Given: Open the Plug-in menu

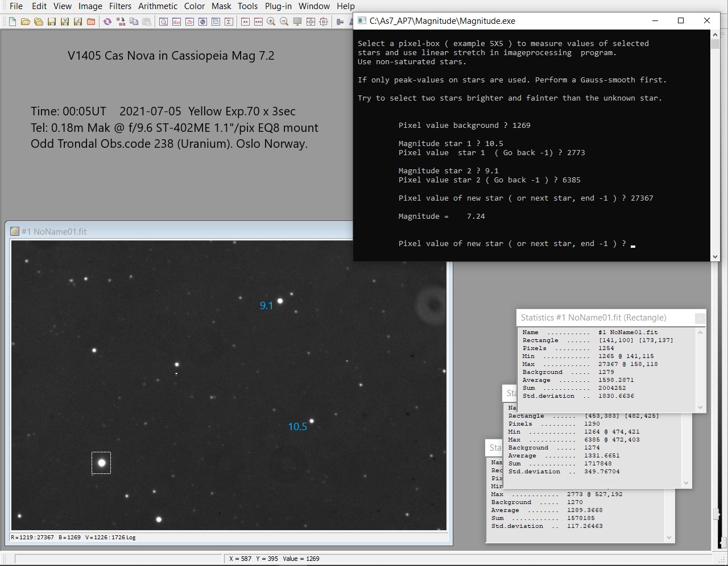Looking at the screenshot, I should coord(278,6).
